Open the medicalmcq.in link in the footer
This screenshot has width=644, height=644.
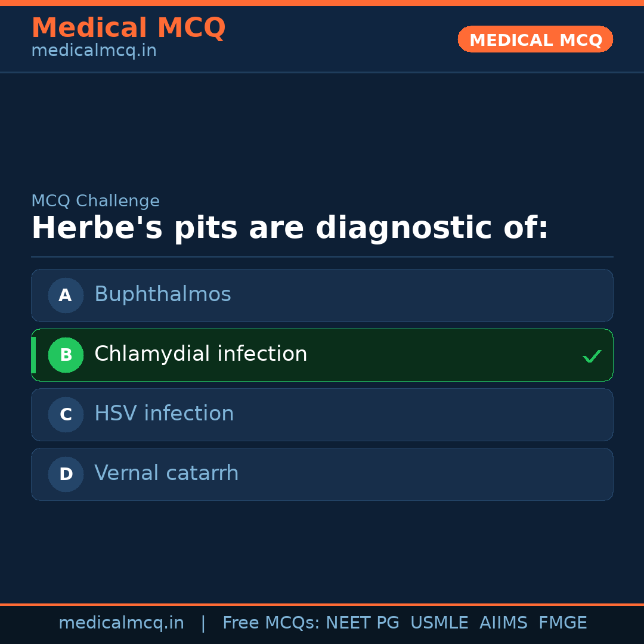pos(121,623)
